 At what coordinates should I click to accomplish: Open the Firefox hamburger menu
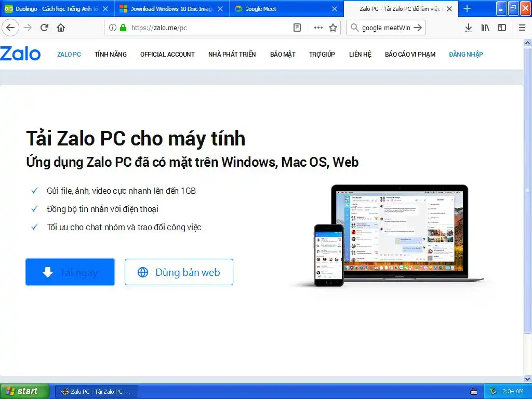522,28
